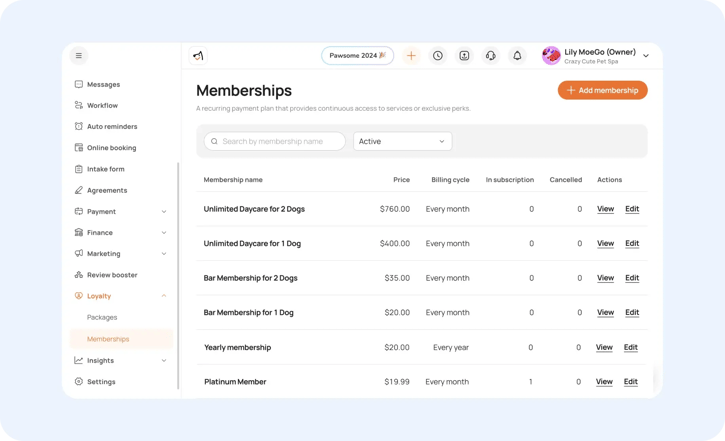View the Platinum Member row
725x441 pixels.
click(604, 381)
